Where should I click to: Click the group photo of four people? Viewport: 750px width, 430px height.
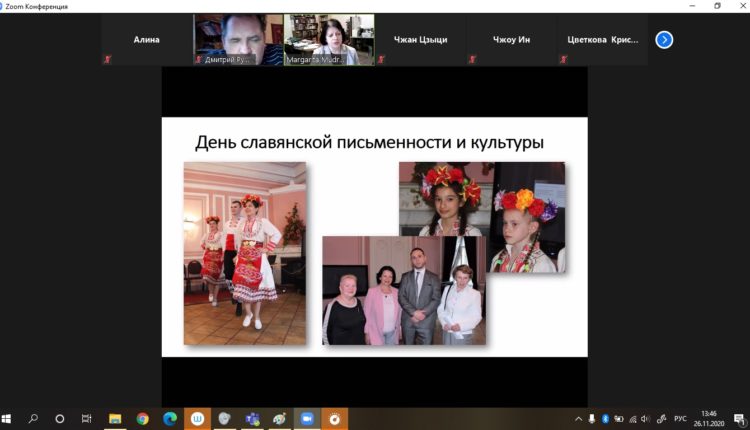[x=404, y=290]
